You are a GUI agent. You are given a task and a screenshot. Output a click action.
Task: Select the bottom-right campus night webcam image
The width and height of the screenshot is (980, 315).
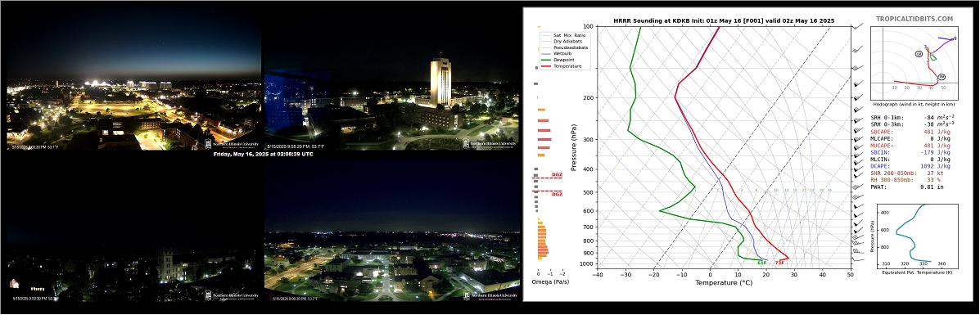tap(391, 231)
